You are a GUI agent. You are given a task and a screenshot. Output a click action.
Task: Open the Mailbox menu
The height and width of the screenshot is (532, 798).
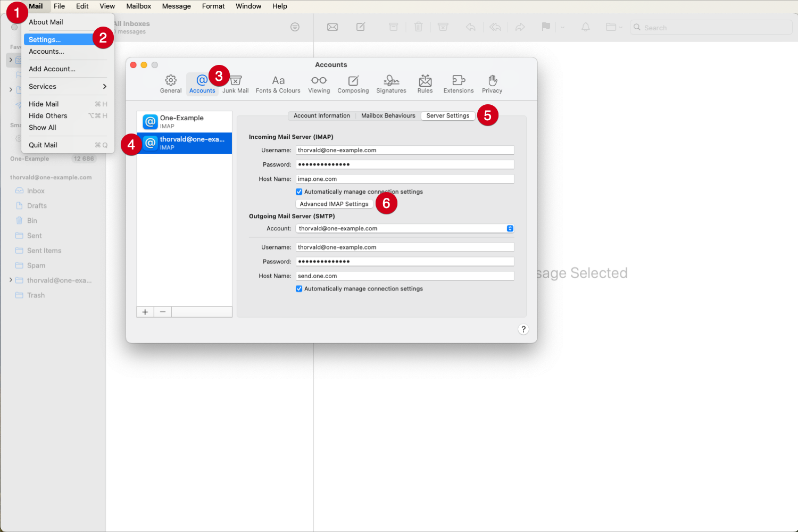pyautogui.click(x=138, y=6)
